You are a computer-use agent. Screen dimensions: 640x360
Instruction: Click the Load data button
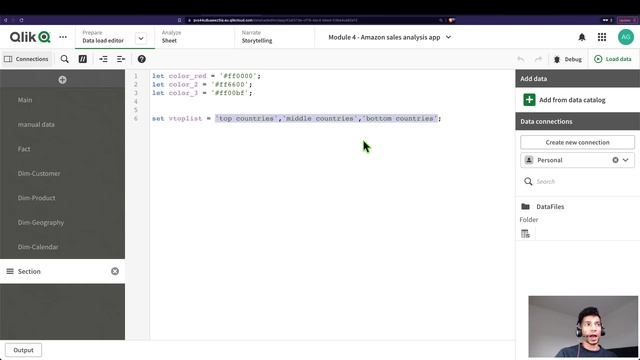pyautogui.click(x=613, y=59)
